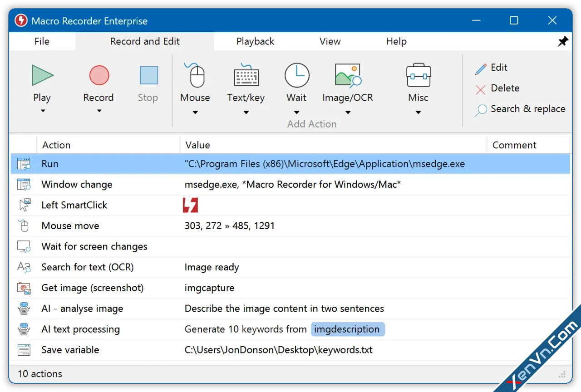This screenshot has height=392, width=581.
Task: Open the File tab
Action: pyautogui.click(x=42, y=41)
